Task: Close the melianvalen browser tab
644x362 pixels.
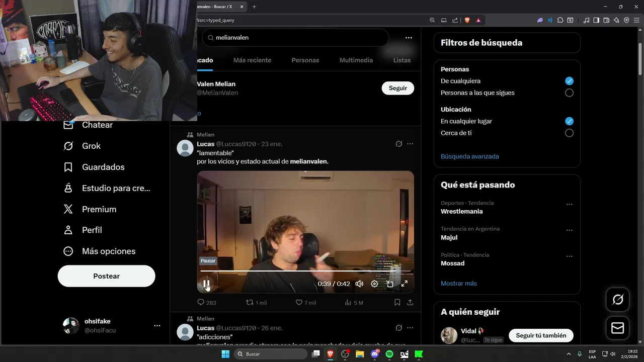Action: [x=242, y=7]
